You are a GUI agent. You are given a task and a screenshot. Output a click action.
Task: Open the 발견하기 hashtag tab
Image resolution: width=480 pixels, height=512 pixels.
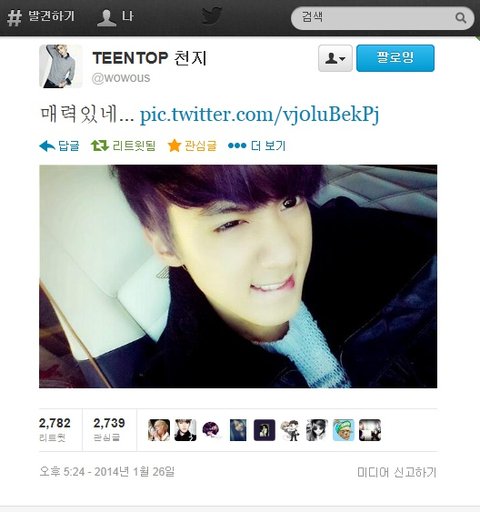[x=40, y=17]
